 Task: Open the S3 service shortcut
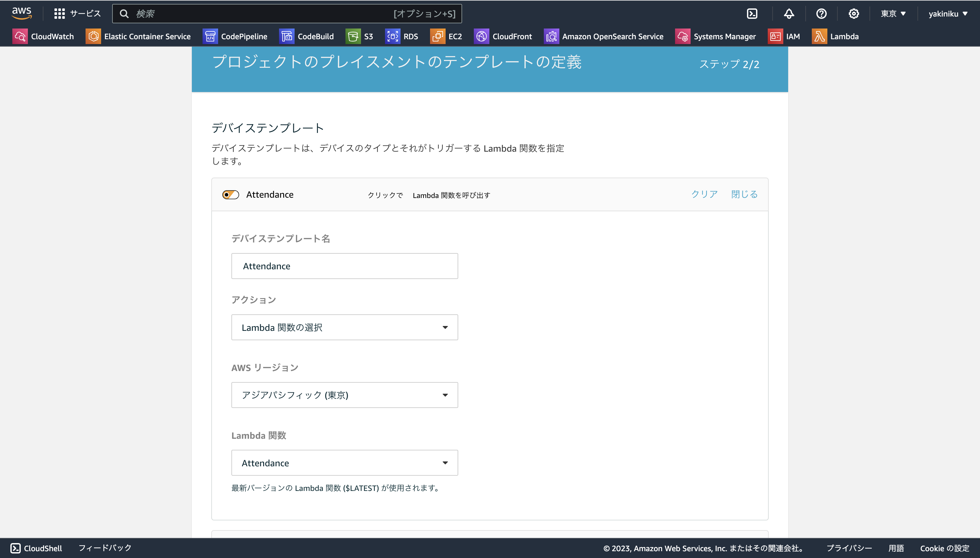(360, 36)
